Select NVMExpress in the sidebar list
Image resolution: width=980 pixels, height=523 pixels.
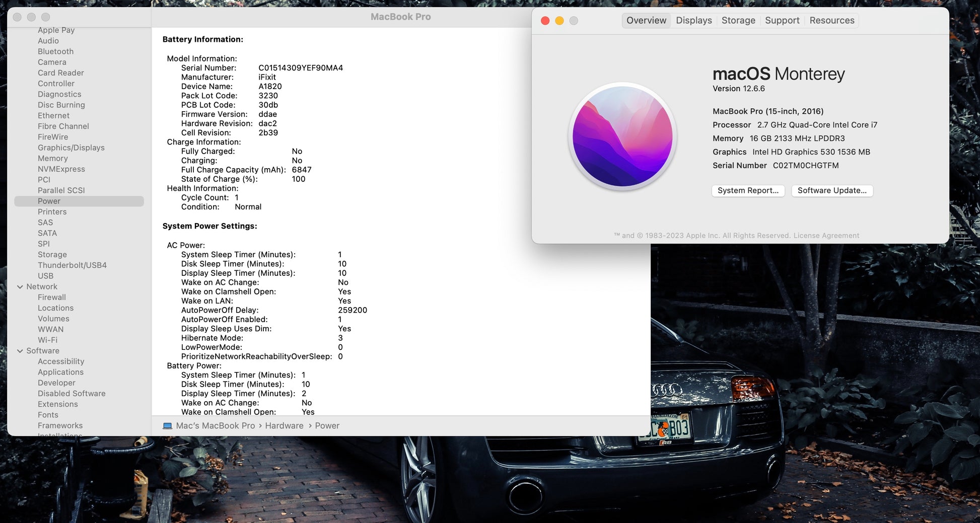pos(61,169)
